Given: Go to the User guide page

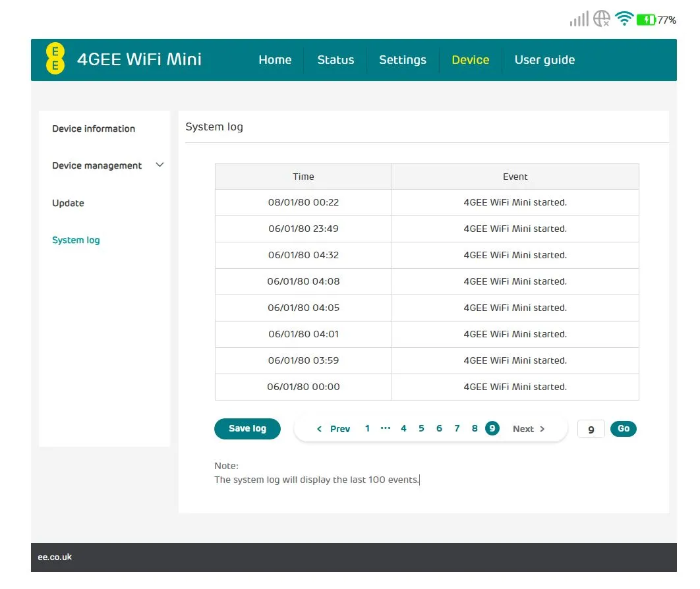Looking at the screenshot, I should tap(545, 59).
